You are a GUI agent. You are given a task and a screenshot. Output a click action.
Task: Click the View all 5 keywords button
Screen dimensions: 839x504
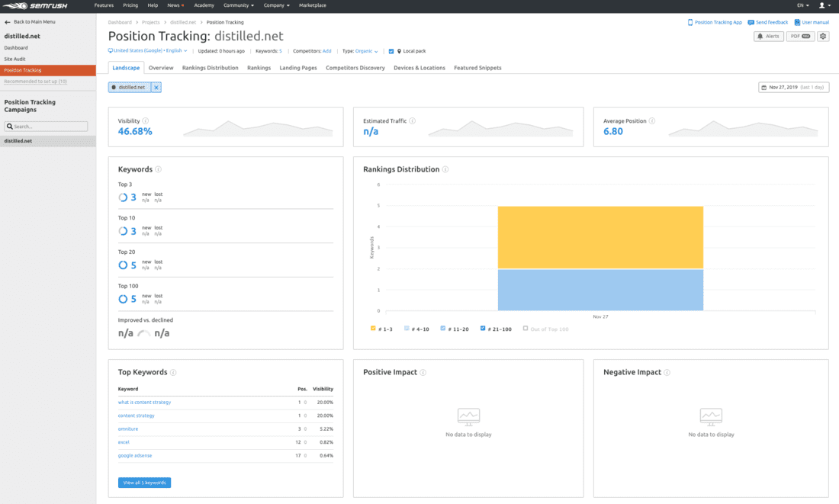(143, 482)
